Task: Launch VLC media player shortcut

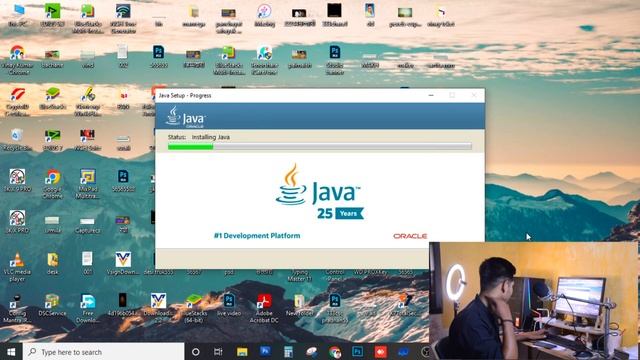Action: tap(17, 267)
